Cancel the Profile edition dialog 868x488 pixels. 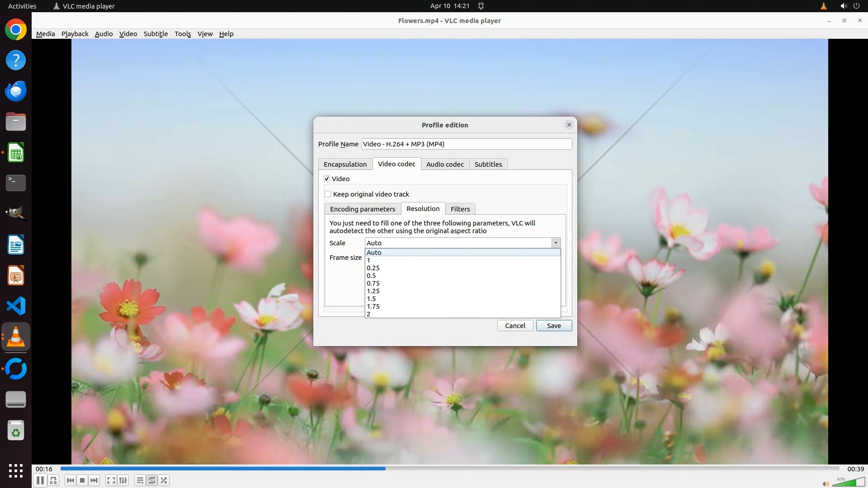(x=515, y=326)
